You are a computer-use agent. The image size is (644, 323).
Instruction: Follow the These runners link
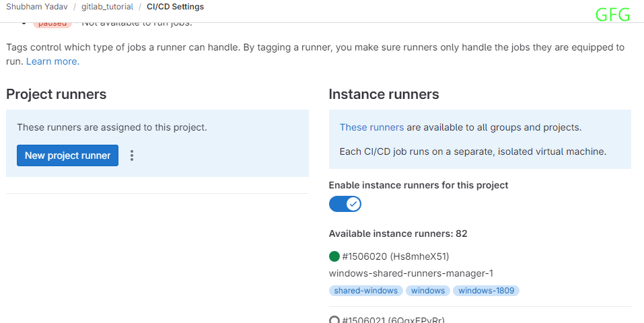click(x=371, y=127)
